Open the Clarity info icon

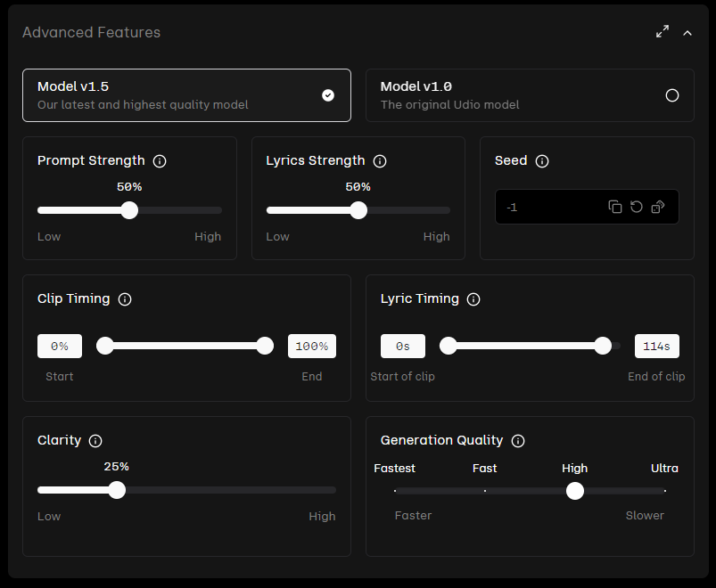coord(95,441)
